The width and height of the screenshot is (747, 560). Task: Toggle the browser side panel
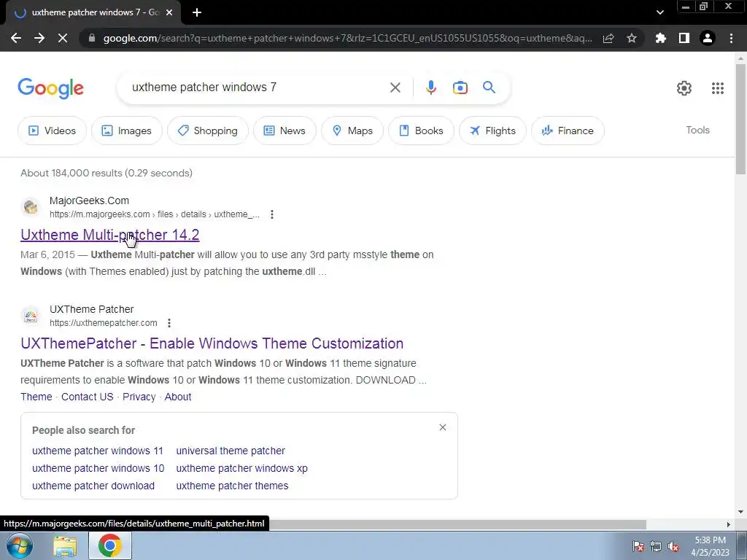click(x=684, y=38)
